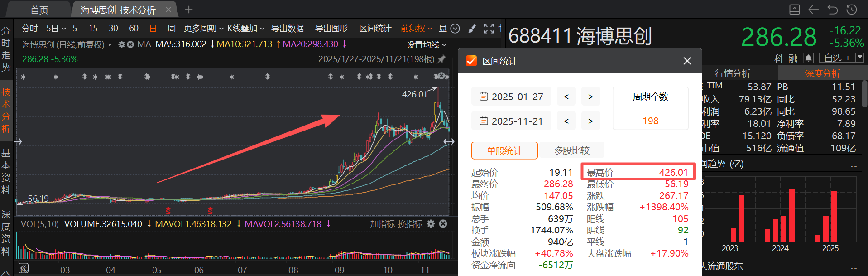Step end date backward with < button
This screenshot has height=276, width=868.
coord(566,121)
